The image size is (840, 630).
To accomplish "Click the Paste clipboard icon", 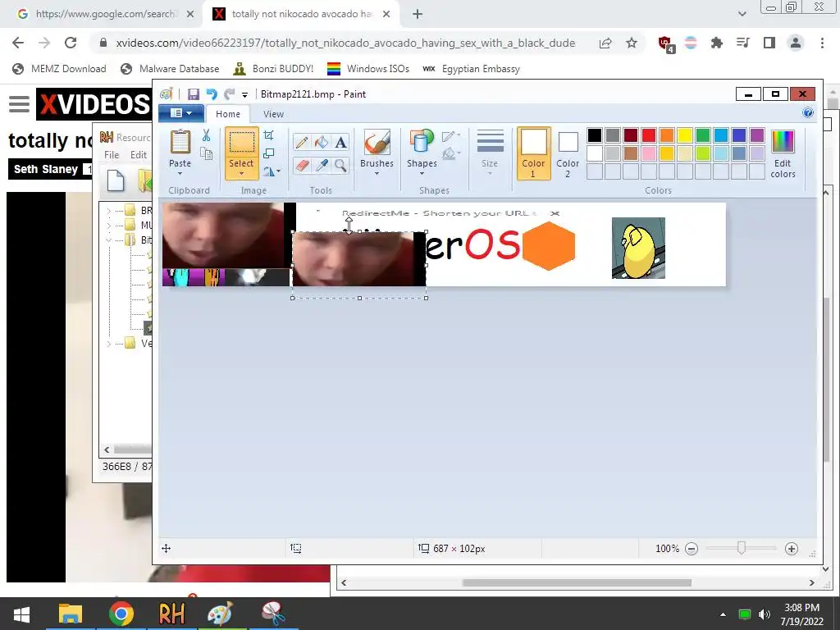I will click(x=180, y=143).
